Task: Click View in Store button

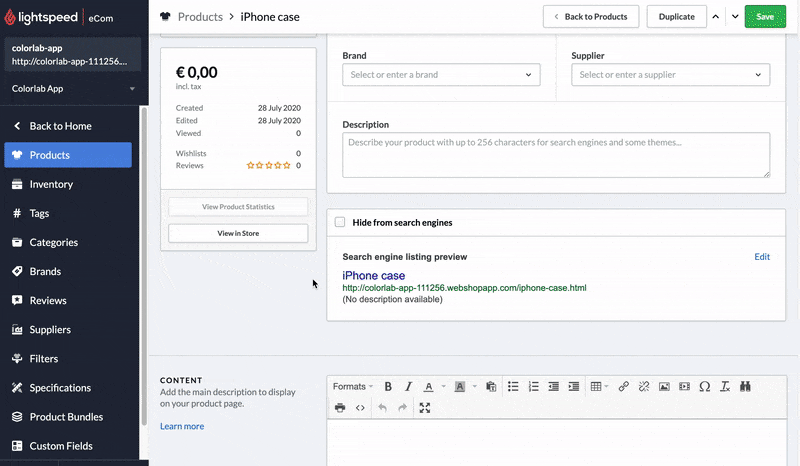Action: pyautogui.click(x=238, y=233)
